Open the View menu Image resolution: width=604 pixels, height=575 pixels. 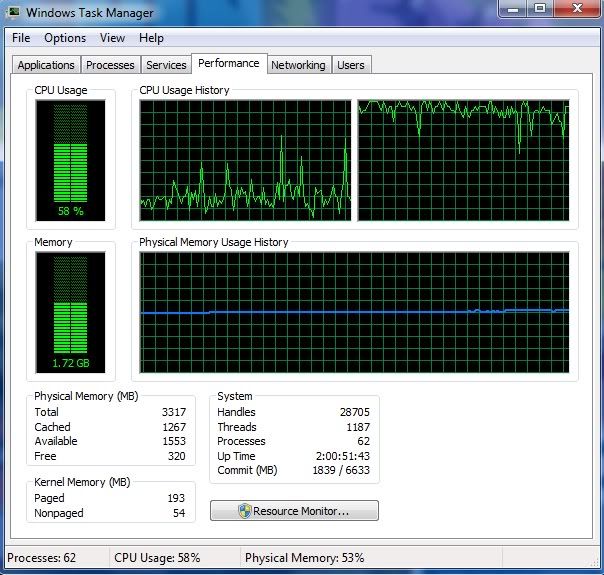pyautogui.click(x=112, y=38)
